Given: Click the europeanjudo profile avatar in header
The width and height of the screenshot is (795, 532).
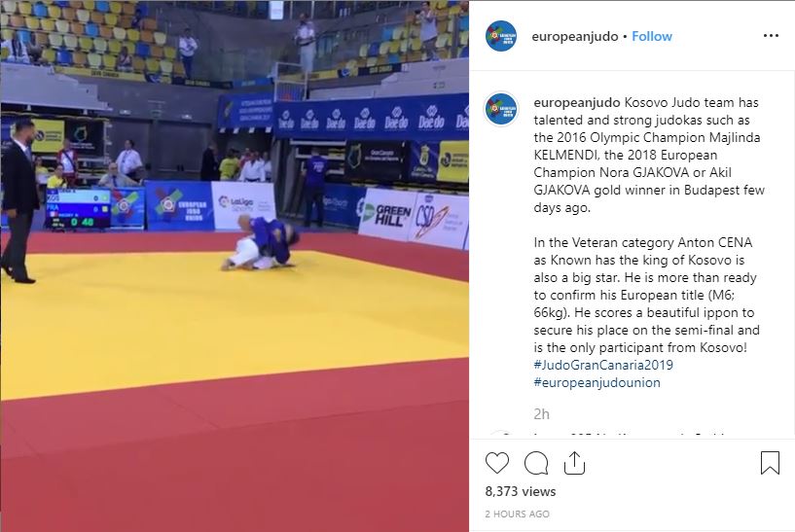Looking at the screenshot, I should click(501, 36).
